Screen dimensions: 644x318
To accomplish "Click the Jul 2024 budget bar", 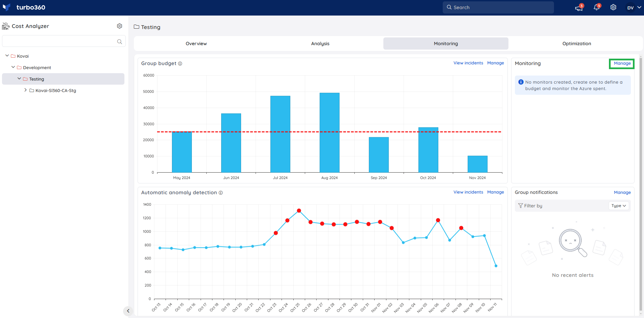I will (x=280, y=134).
